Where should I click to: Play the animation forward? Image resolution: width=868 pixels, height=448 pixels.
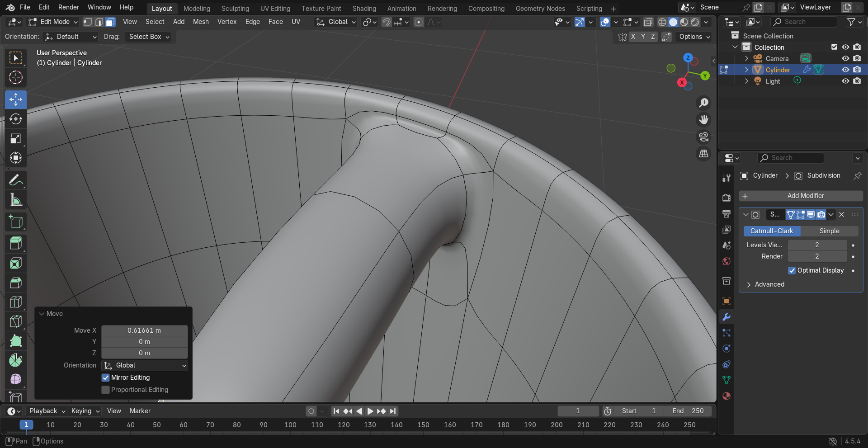370,411
